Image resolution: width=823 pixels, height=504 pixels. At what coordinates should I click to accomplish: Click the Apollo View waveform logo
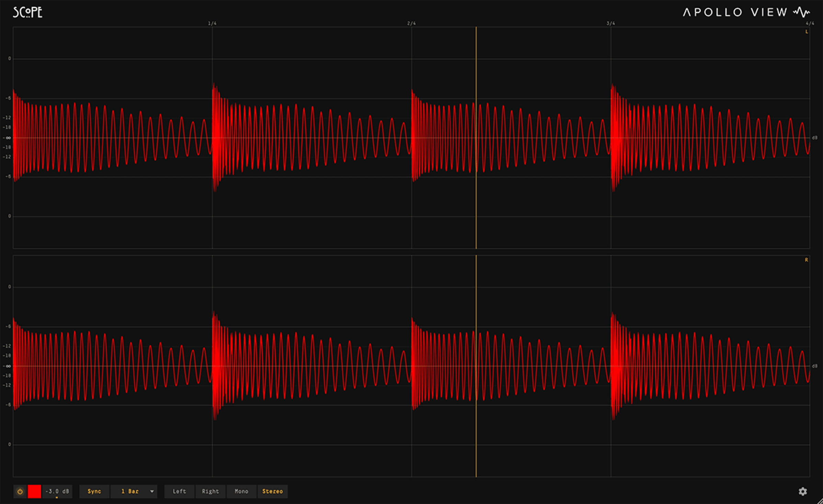click(x=801, y=12)
